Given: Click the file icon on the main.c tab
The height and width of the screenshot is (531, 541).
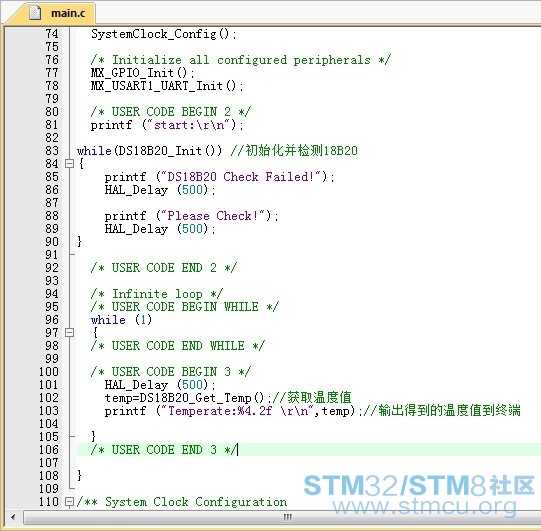Looking at the screenshot, I should click(x=35, y=13).
